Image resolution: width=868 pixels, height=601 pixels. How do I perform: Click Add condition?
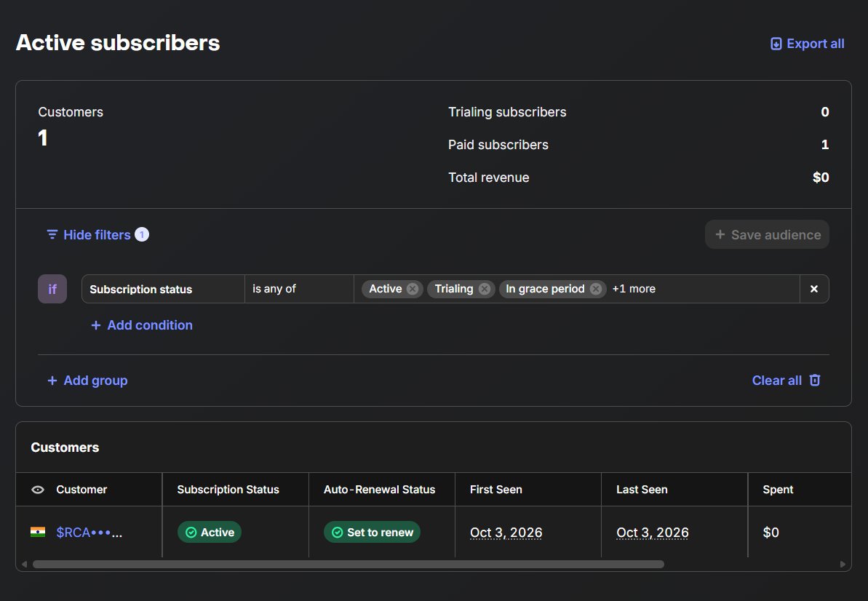click(142, 325)
